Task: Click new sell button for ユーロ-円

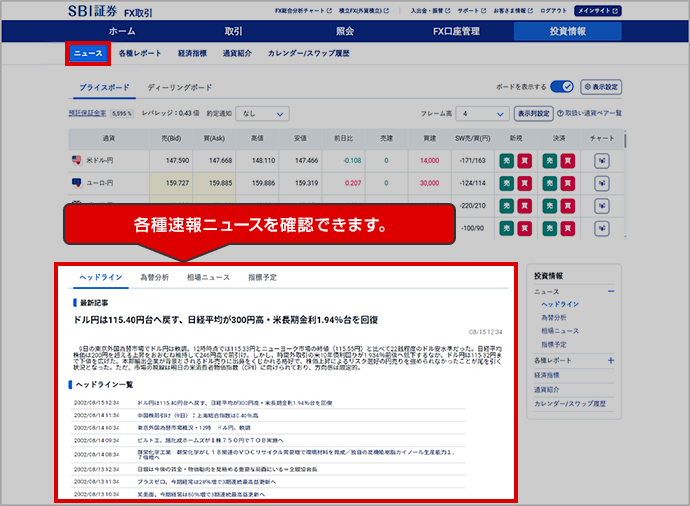Action: pyautogui.click(x=506, y=183)
